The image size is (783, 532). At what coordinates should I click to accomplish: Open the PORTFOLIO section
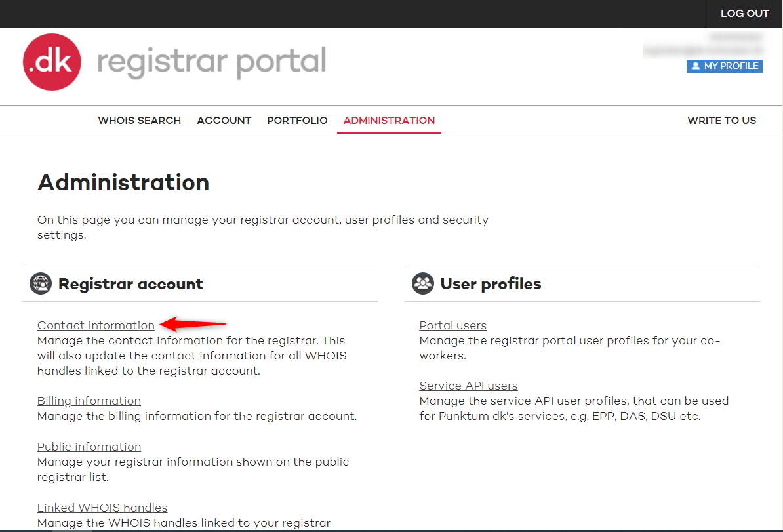click(297, 120)
